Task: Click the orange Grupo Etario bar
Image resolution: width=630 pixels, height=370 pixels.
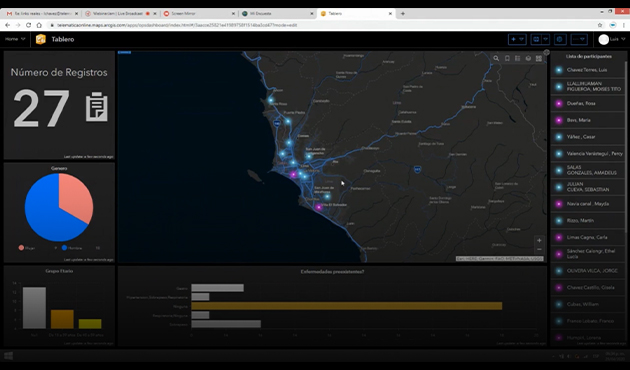Action: coord(62,319)
